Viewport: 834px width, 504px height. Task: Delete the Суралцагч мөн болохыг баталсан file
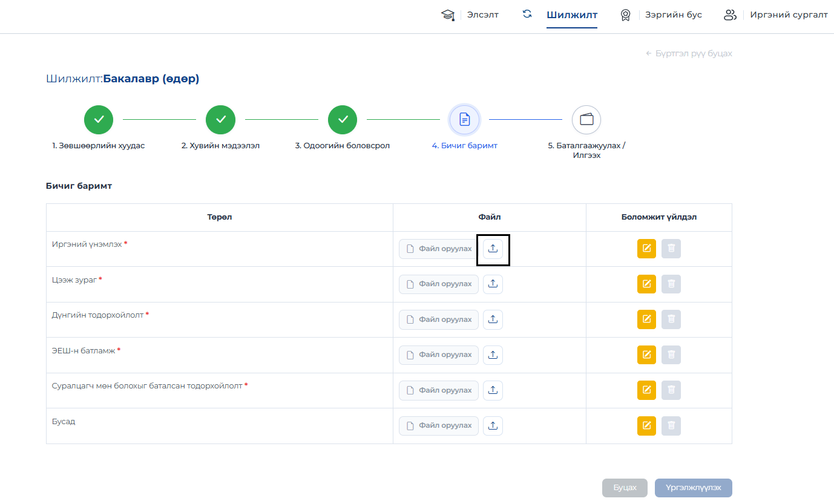click(x=671, y=390)
